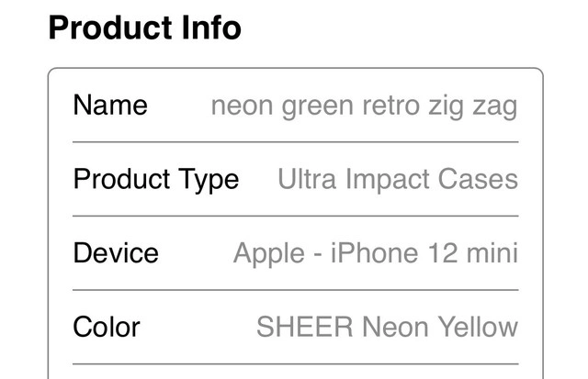Click the word Ultra in Product Type value
This screenshot has width=588, height=379.
[x=308, y=179]
